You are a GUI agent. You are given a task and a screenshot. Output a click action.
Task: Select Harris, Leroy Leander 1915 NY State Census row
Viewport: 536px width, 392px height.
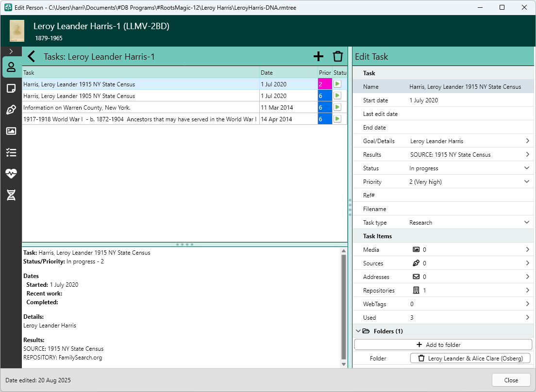[x=184, y=84]
